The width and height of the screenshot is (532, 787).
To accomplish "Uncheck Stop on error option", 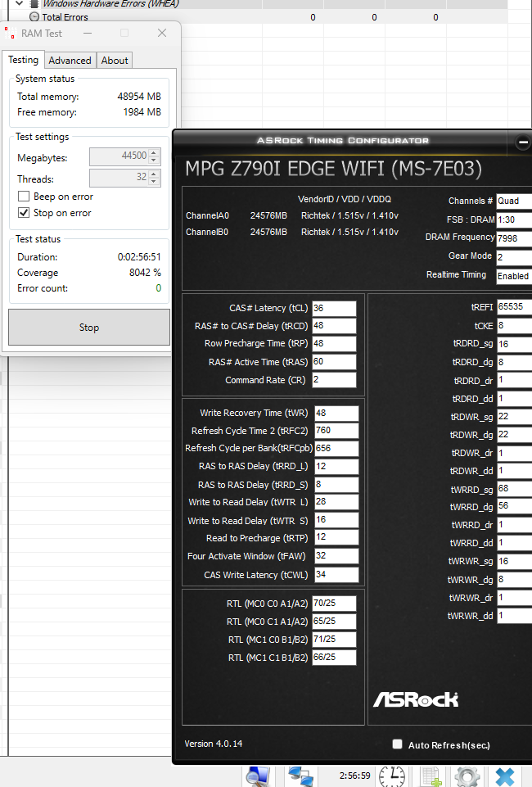I will tap(24, 213).
